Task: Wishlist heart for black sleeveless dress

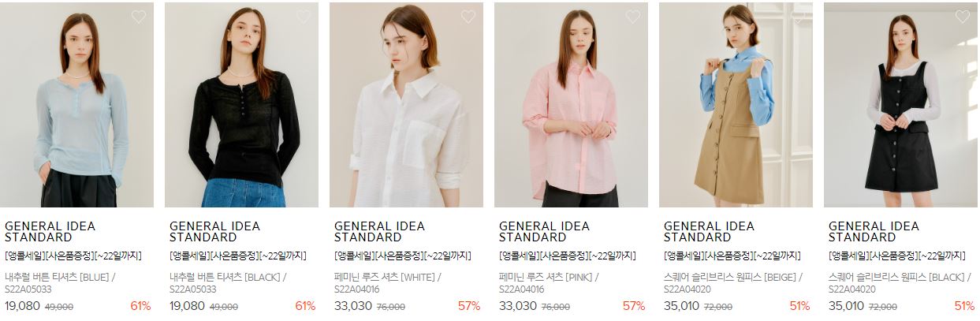Action: click(x=963, y=17)
